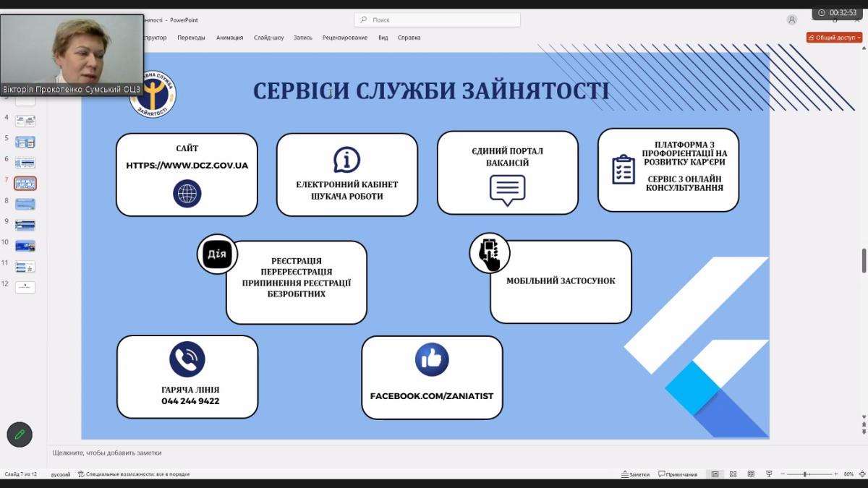Switch to Normal view icon
Viewport: 868px width, 488px height.
[x=715, y=474]
